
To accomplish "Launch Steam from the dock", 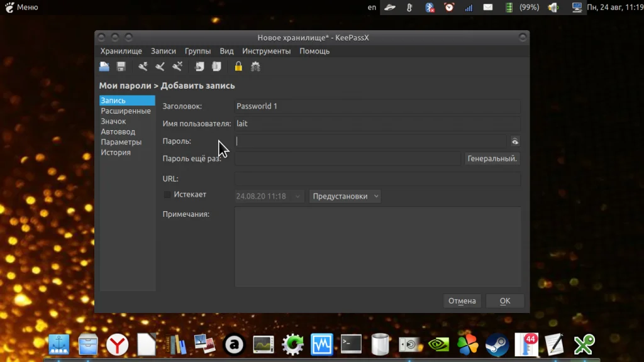I will click(x=497, y=344).
